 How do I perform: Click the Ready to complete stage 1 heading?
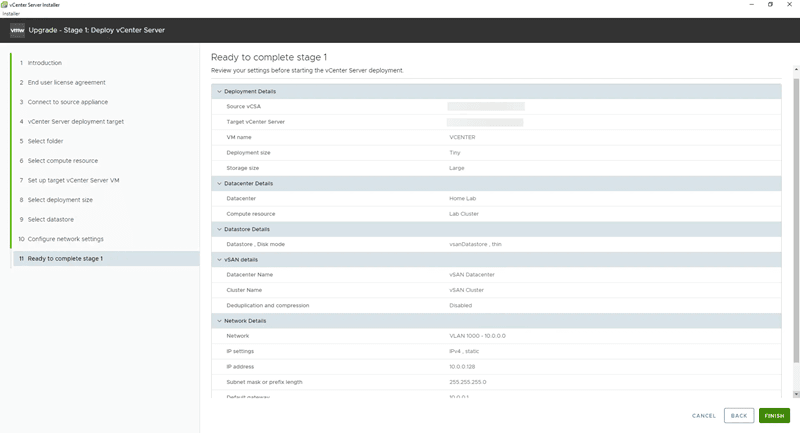coord(269,57)
